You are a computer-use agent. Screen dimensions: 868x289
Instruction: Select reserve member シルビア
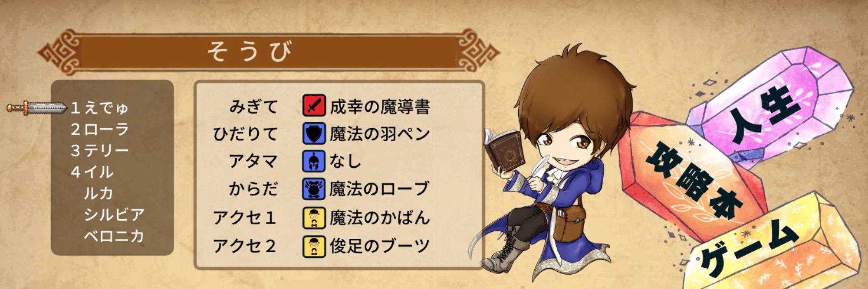[114, 214]
